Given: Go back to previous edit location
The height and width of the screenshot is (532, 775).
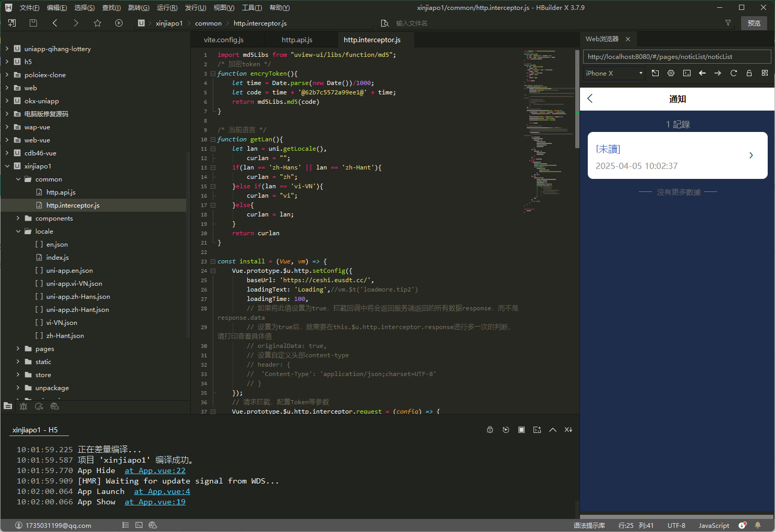Looking at the screenshot, I should pyautogui.click(x=55, y=23).
